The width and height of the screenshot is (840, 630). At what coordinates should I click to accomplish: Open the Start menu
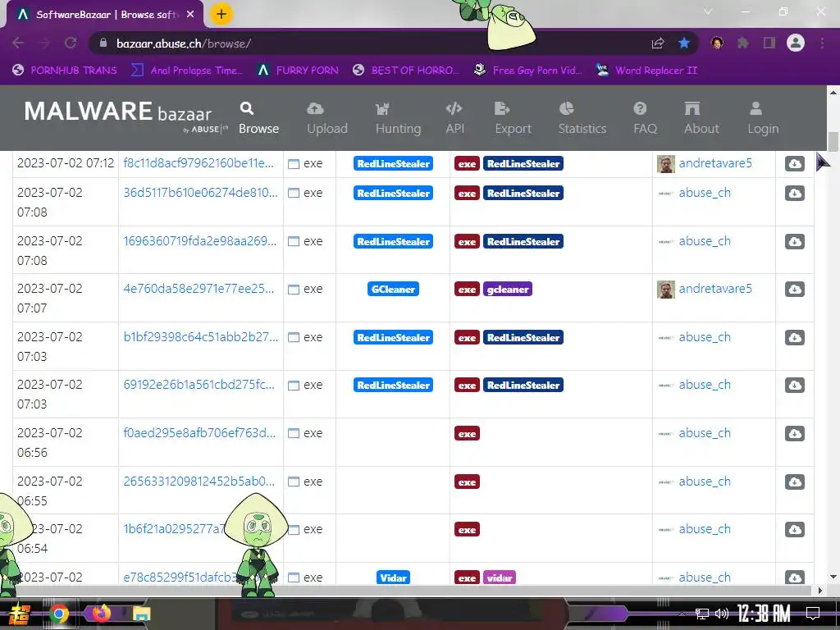click(20, 614)
